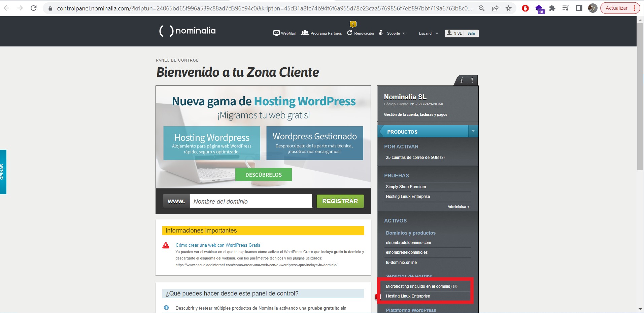Screen dimensions: 644x313
Task: Click the scrollbar down arrow
Action: coord(640,309)
